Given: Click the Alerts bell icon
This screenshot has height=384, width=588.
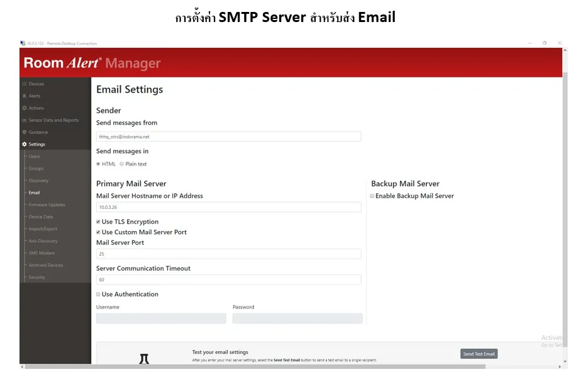Looking at the screenshot, I should 25,96.
